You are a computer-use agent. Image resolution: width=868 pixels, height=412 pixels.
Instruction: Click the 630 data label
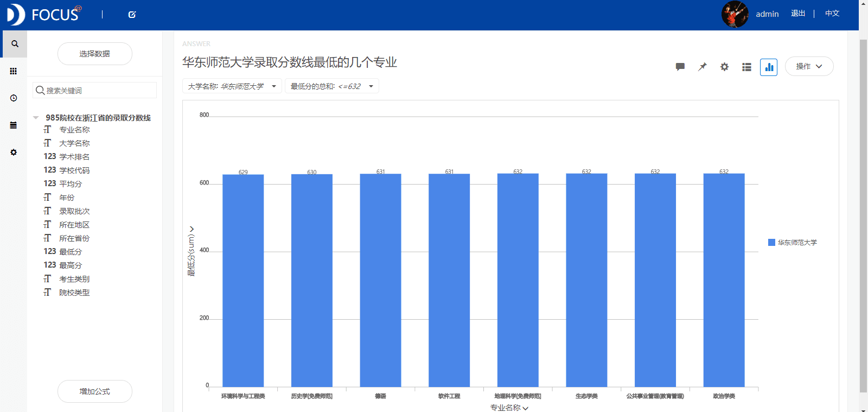tap(312, 172)
